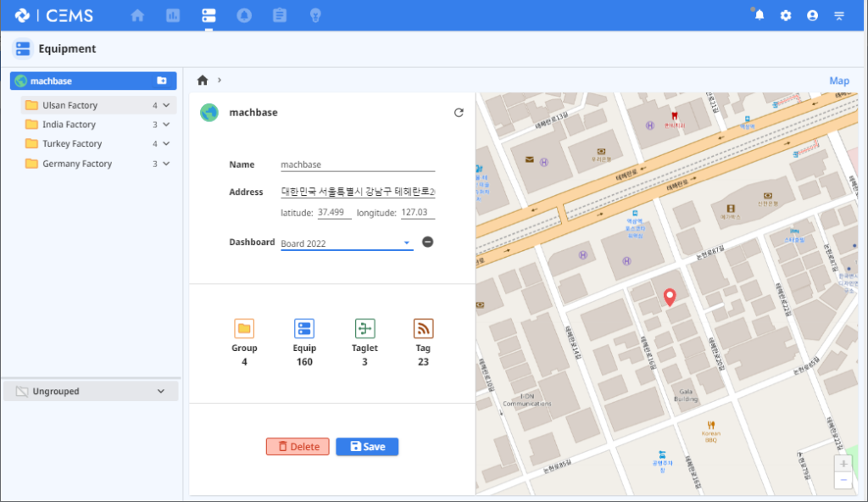Click the Map link
The image size is (868, 502).
click(838, 81)
